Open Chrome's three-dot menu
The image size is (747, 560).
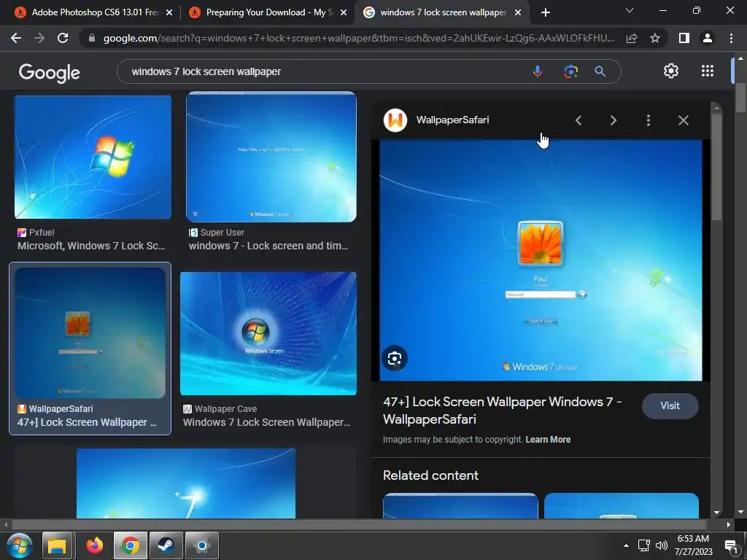(731, 38)
